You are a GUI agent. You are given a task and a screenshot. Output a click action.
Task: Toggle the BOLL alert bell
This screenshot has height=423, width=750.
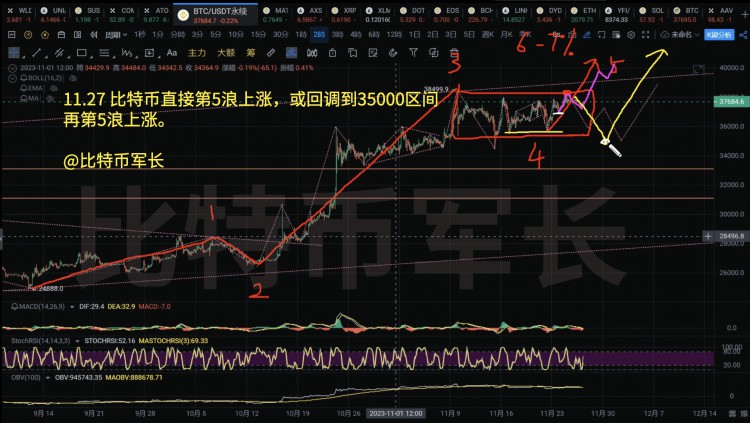tap(24, 78)
